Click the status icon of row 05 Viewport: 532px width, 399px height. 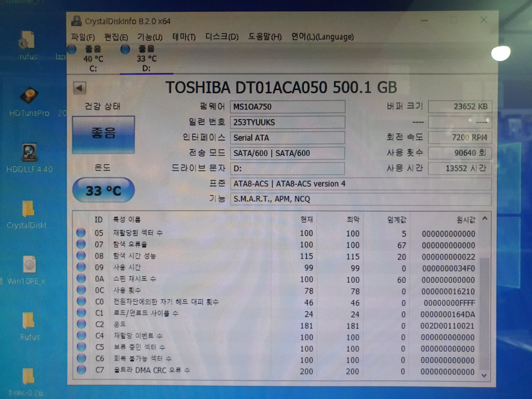coord(81,233)
